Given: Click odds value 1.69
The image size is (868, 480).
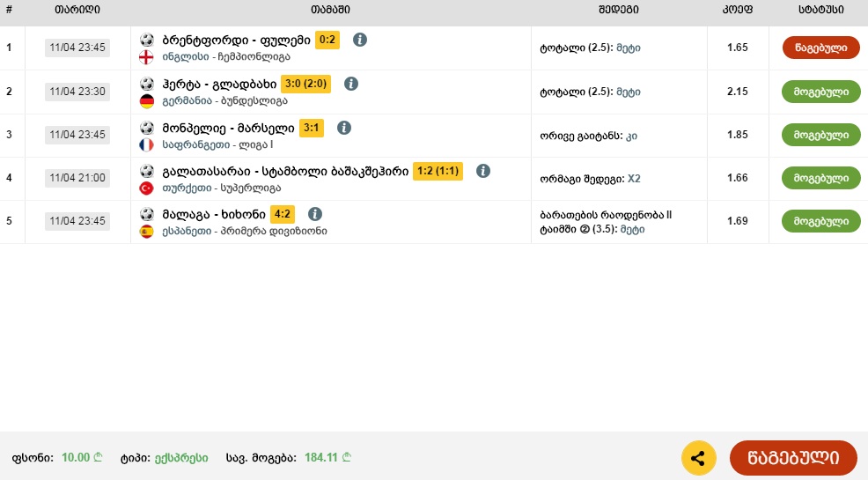Looking at the screenshot, I should tap(738, 221).
